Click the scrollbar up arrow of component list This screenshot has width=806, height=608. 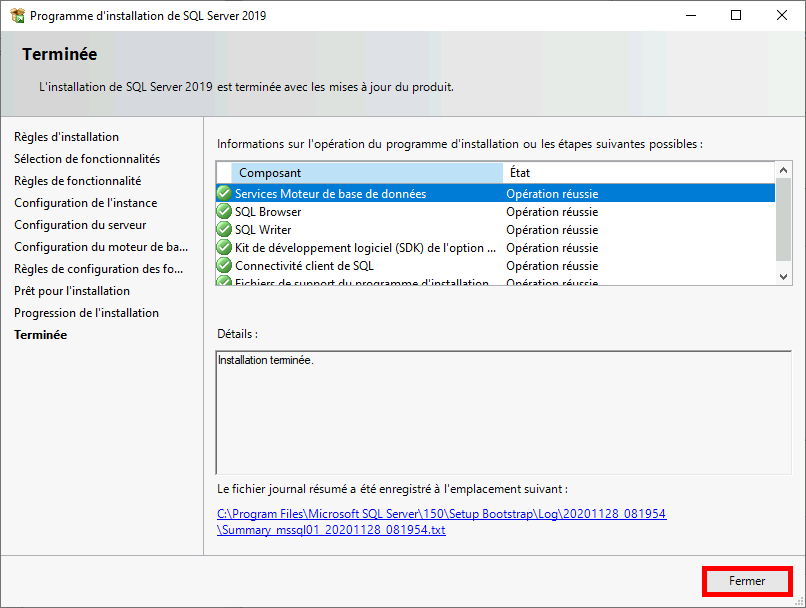pyautogui.click(x=782, y=168)
